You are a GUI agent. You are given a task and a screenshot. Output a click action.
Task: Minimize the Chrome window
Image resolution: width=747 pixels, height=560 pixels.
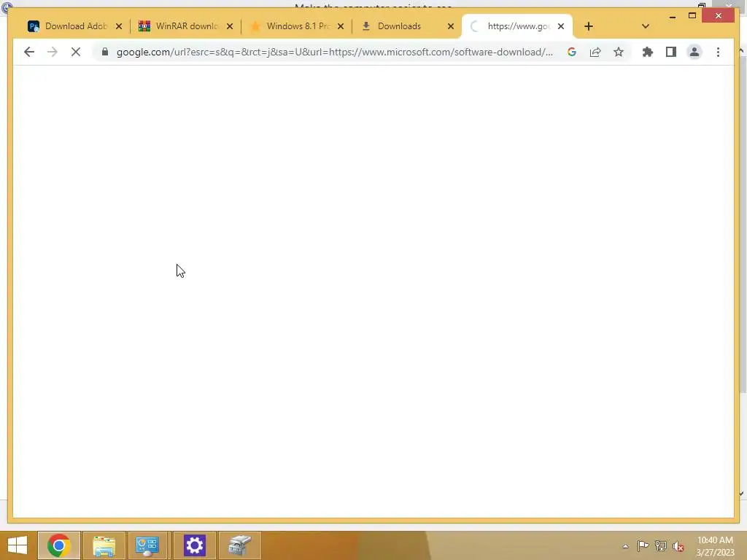click(672, 16)
